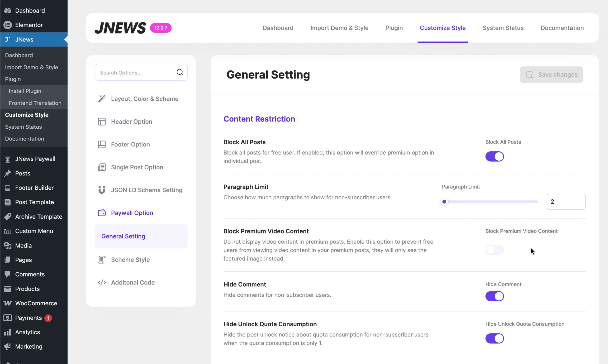This screenshot has height=364, width=608.
Task: Open Frontend Translation in sidebar
Action: (x=35, y=103)
